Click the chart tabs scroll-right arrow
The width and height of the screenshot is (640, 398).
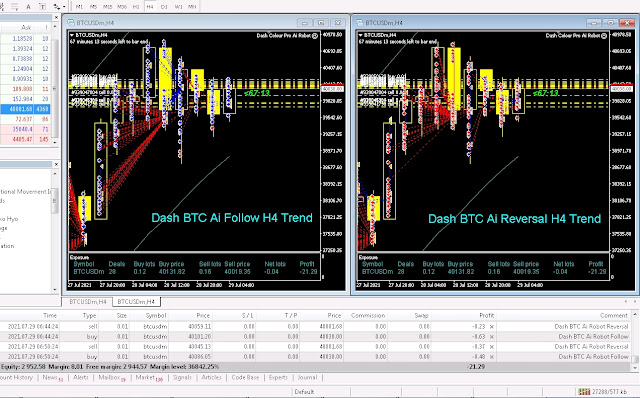[635, 301]
